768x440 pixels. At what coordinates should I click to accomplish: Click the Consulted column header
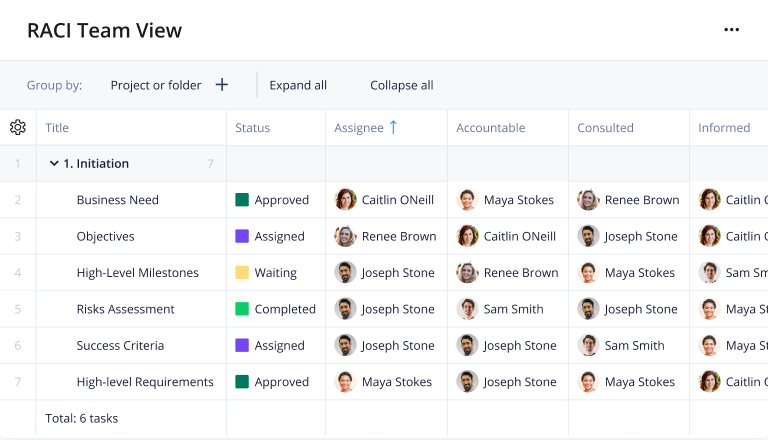(605, 128)
